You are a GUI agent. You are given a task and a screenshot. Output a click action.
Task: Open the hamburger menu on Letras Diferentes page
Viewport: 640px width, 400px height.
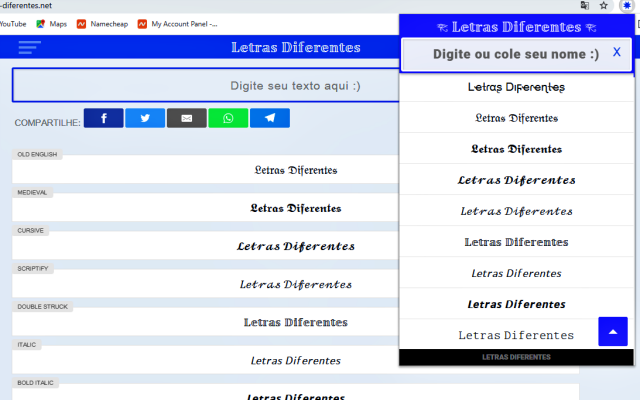[29, 47]
